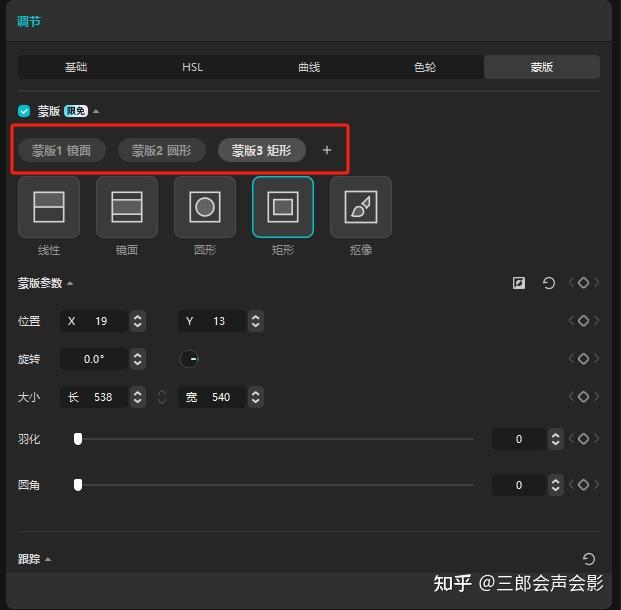621x610 pixels.
Task: Click the 羽化 value field showing 0
Action: pyautogui.click(x=519, y=439)
